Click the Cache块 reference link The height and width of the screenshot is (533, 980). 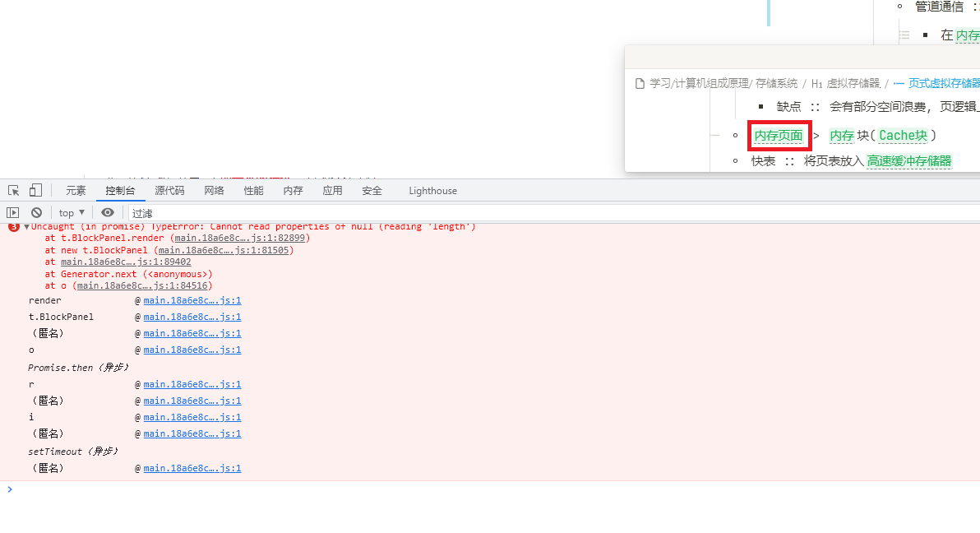903,136
